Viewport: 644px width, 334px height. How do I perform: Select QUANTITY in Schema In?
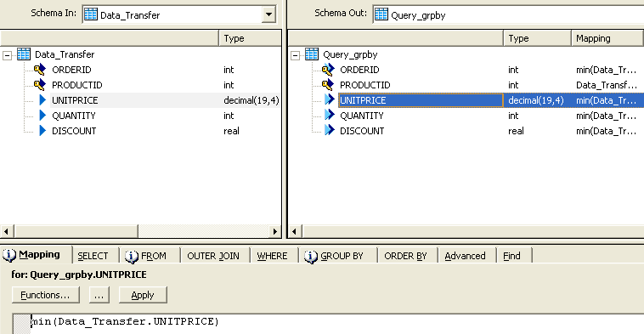coord(74,116)
